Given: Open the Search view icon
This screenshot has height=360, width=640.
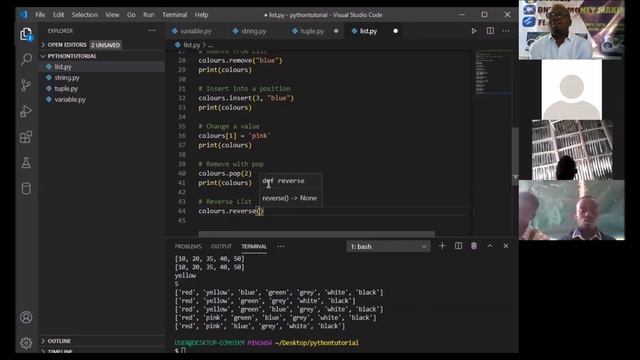Looking at the screenshot, I should click(x=26, y=60).
